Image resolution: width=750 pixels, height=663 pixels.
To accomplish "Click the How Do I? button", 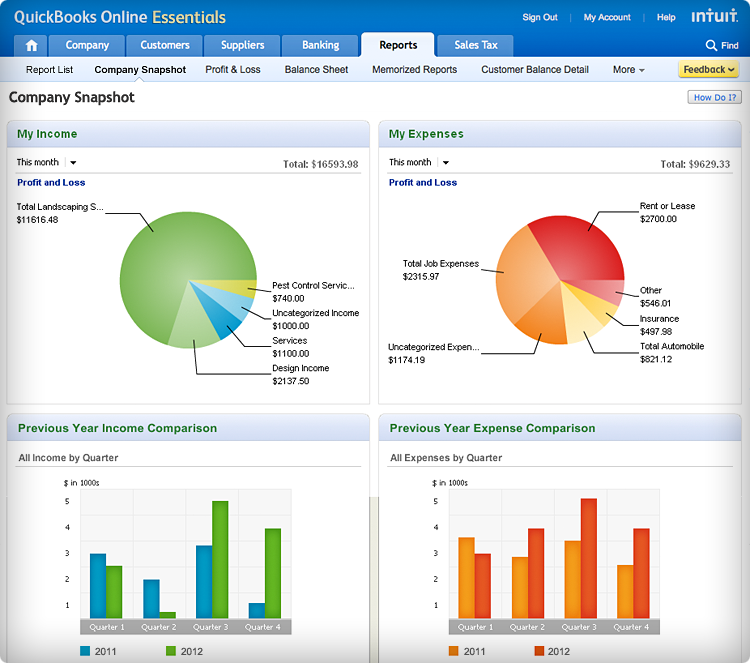I will coord(715,97).
